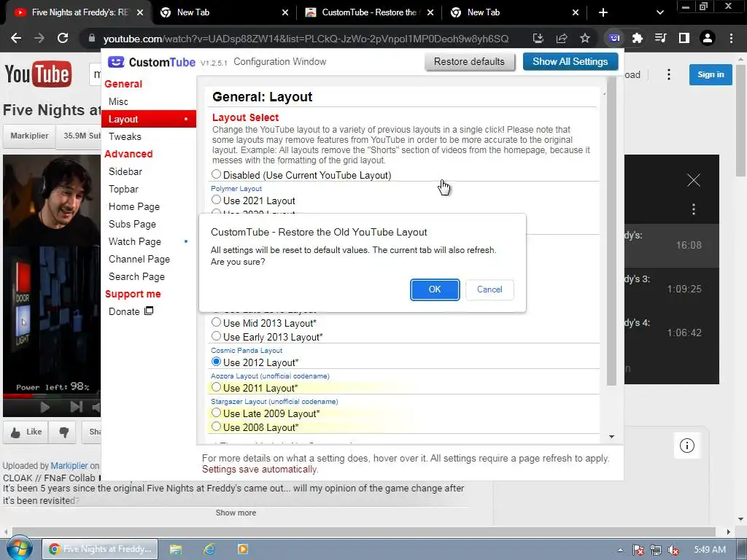This screenshot has height=560, width=747.
Task: Select the Layout sidebar entry
Action: 149,119
